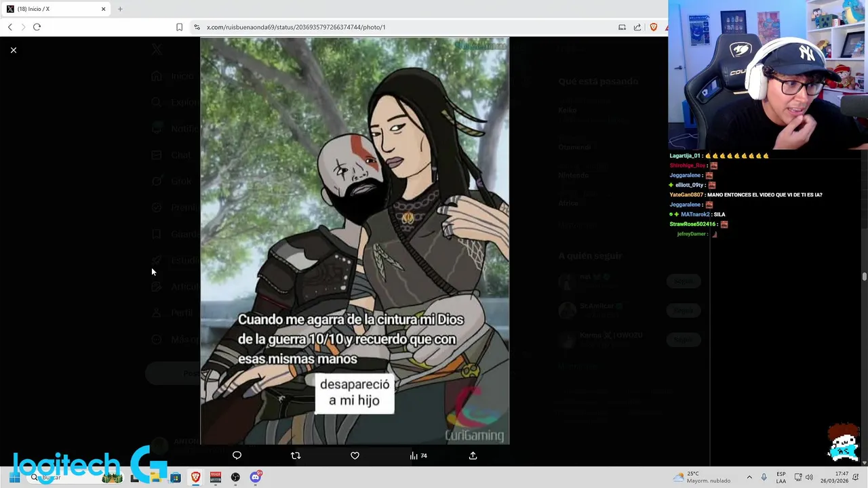The height and width of the screenshot is (488, 868).
Task: Click username elliott_09ty in chat
Action: tap(690, 185)
